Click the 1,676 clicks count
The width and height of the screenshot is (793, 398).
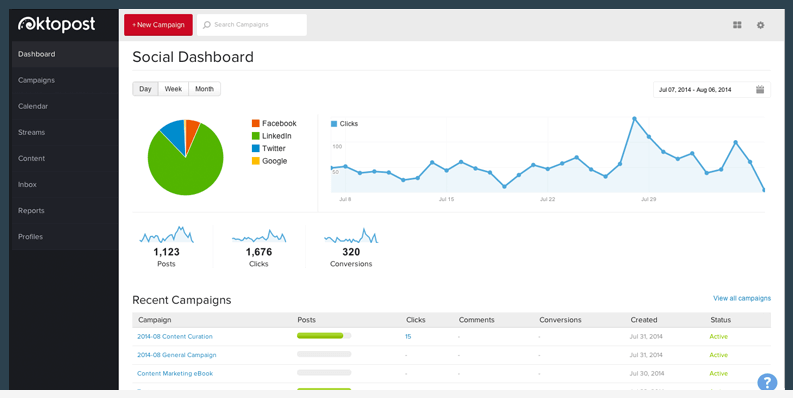(259, 252)
